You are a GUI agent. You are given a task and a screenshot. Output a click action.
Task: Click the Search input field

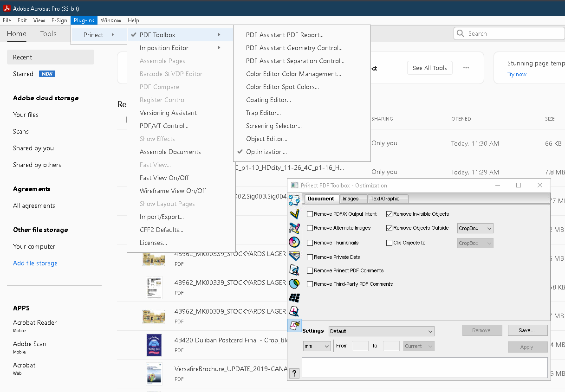click(509, 33)
